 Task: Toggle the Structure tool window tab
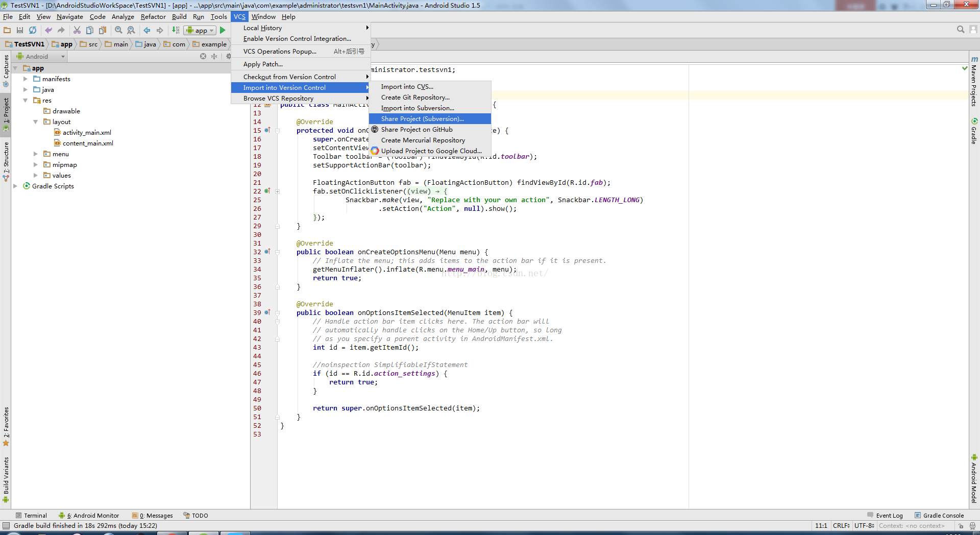[6, 161]
